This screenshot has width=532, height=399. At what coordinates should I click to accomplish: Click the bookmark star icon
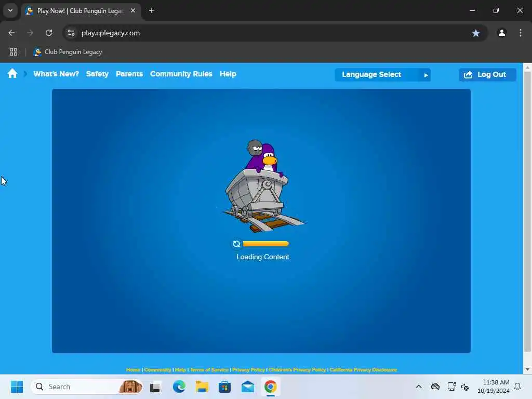click(x=476, y=33)
